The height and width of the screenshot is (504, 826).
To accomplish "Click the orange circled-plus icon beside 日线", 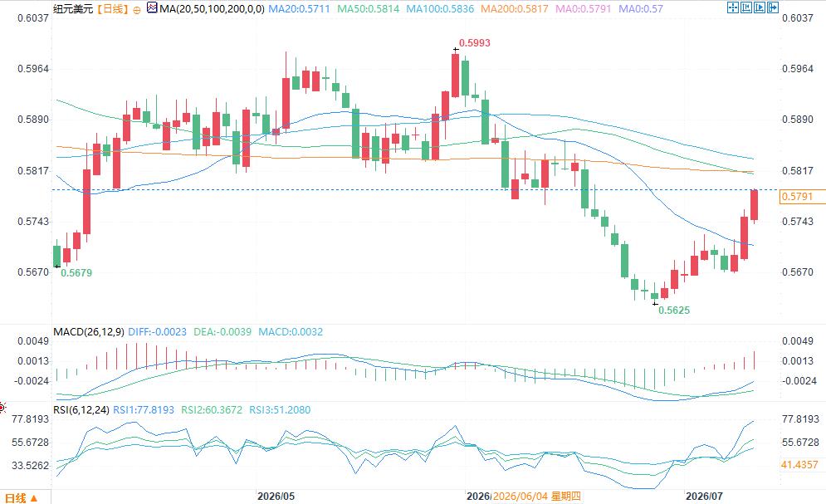I will pyautogui.click(x=137, y=10).
